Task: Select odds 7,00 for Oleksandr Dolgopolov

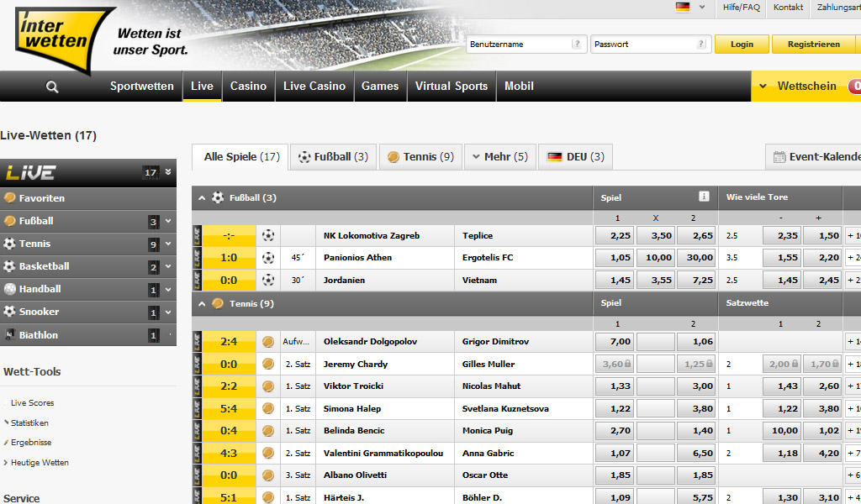Action: (x=615, y=342)
